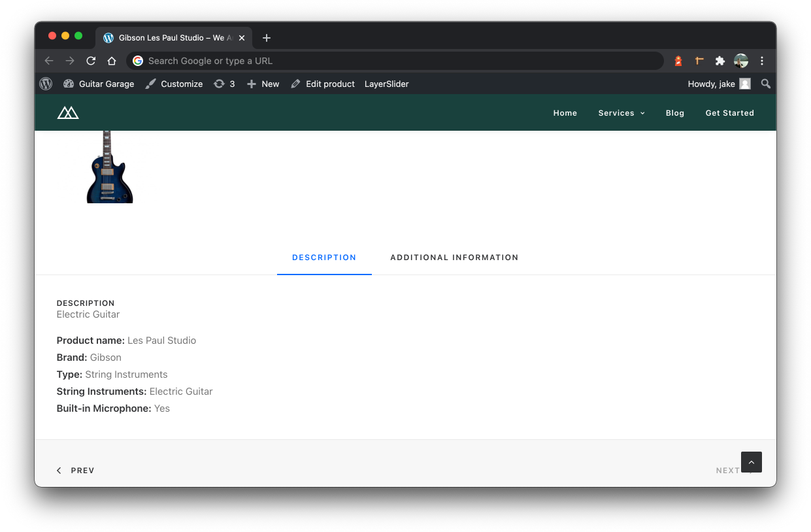This screenshot has height=532, width=811.
Task: Click the back-to-top arrow button
Action: [x=751, y=462]
